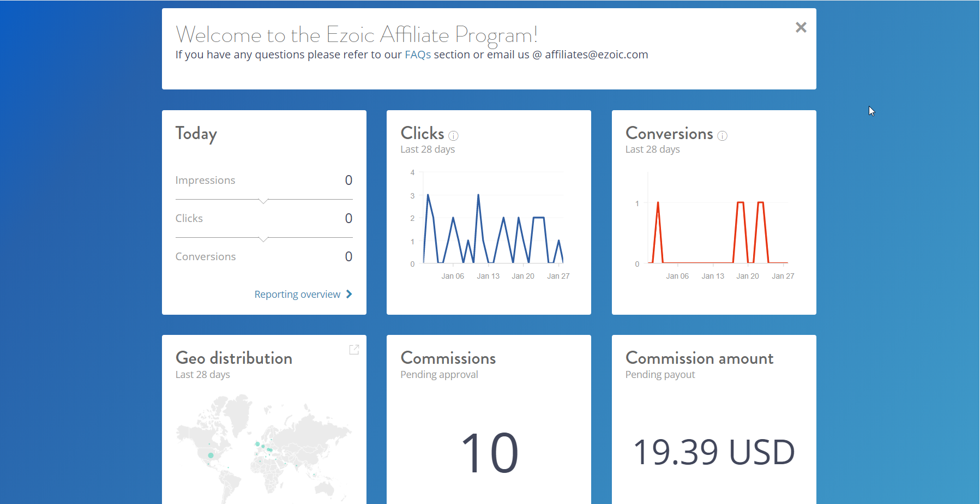Click the pending commissions count 10

pyautogui.click(x=489, y=452)
